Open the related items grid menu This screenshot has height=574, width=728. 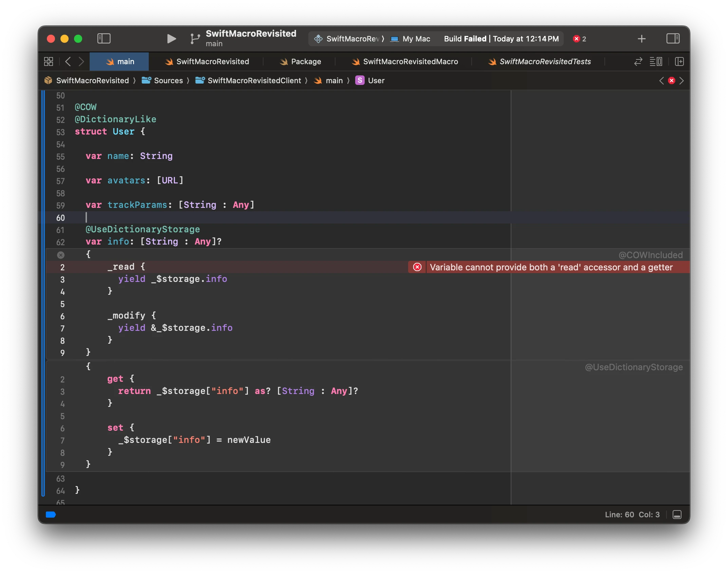(49, 61)
